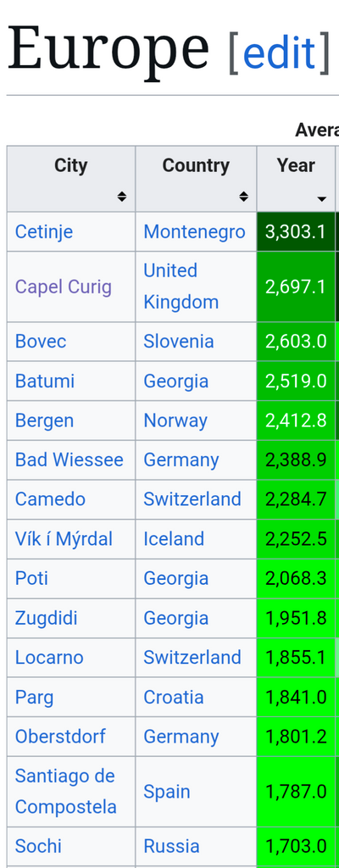This screenshot has height=868, width=339.
Task: Open the Bergen city link
Action: (x=44, y=420)
